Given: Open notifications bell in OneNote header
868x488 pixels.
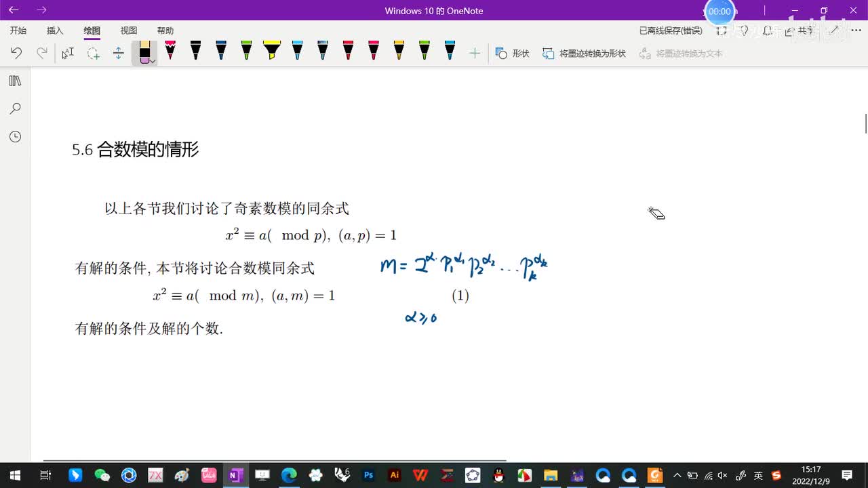Looking at the screenshot, I should point(768,30).
